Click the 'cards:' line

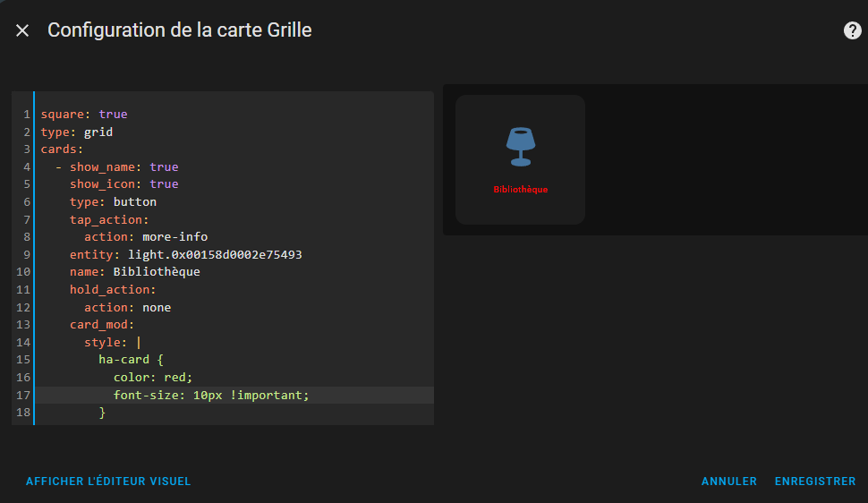click(62, 149)
